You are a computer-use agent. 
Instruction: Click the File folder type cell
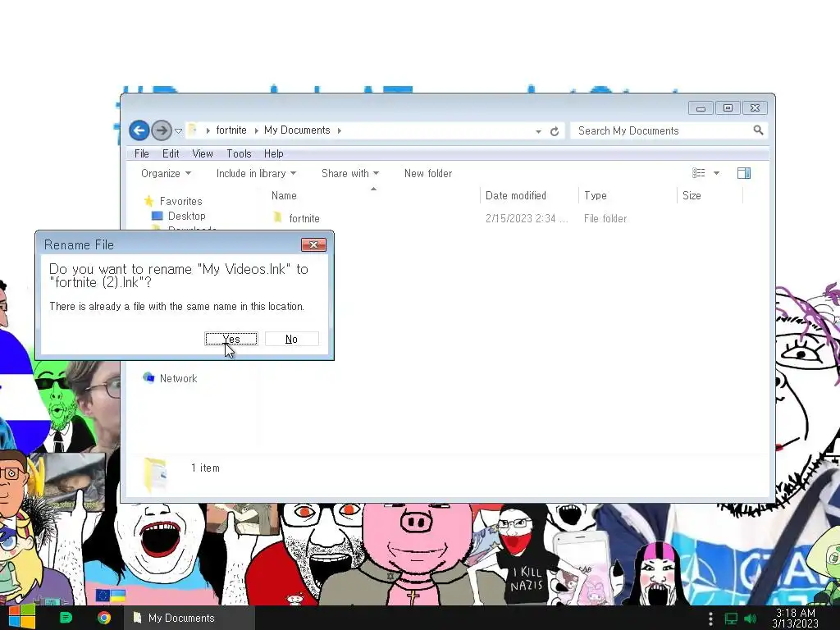click(605, 218)
